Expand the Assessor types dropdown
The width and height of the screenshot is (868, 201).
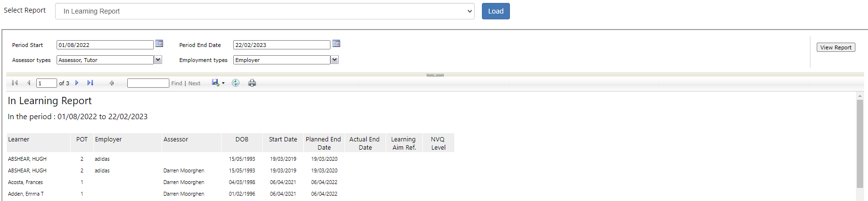click(158, 60)
